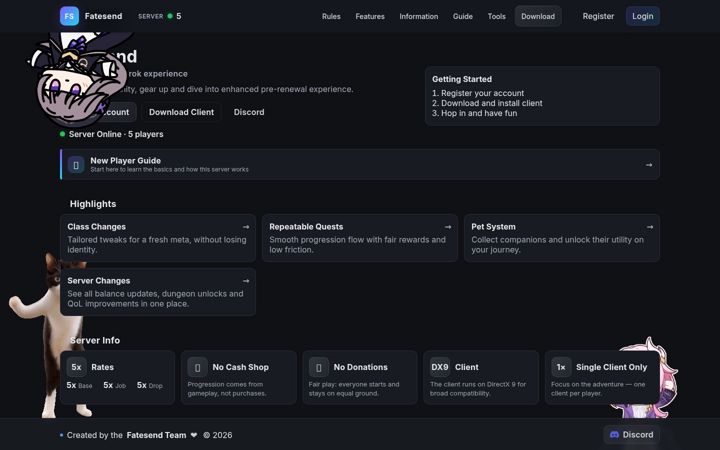Click the 5x Rates badge icon
720x450 pixels.
[x=76, y=367]
